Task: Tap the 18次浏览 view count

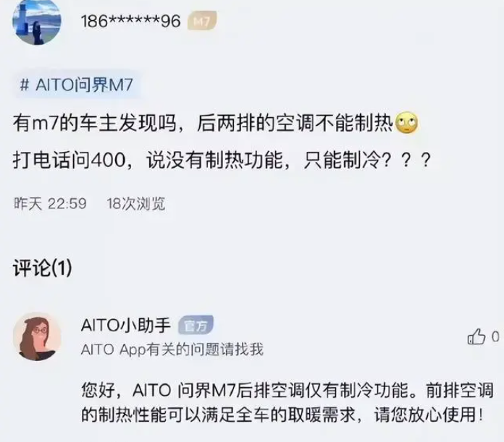Action: click(136, 203)
